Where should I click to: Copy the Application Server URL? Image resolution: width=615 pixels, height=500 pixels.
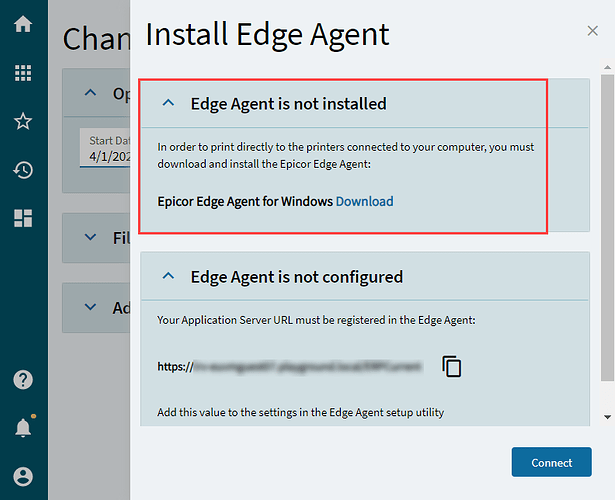(451, 366)
